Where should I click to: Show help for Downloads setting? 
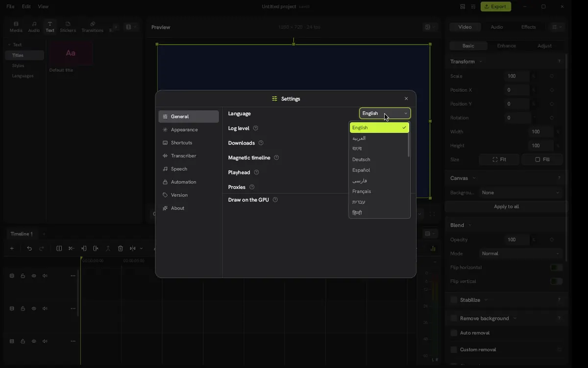coord(261,143)
